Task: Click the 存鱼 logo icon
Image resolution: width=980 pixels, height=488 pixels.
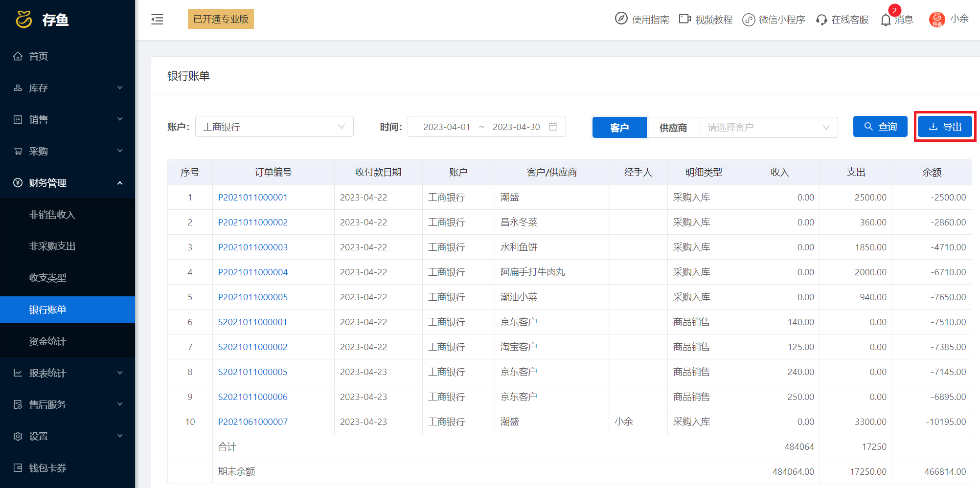Action: tap(24, 20)
